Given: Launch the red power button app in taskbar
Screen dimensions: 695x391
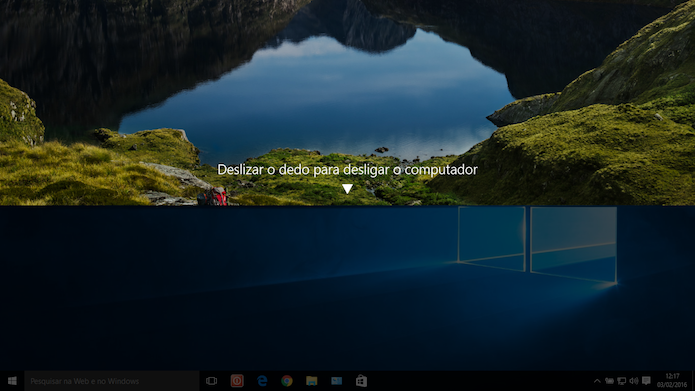Looking at the screenshot, I should click(x=237, y=381).
